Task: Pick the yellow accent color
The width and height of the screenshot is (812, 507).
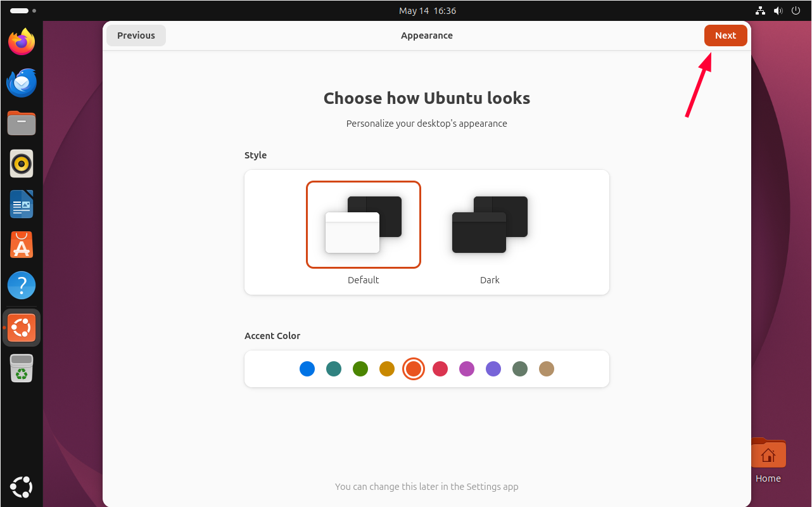Action: click(x=387, y=369)
